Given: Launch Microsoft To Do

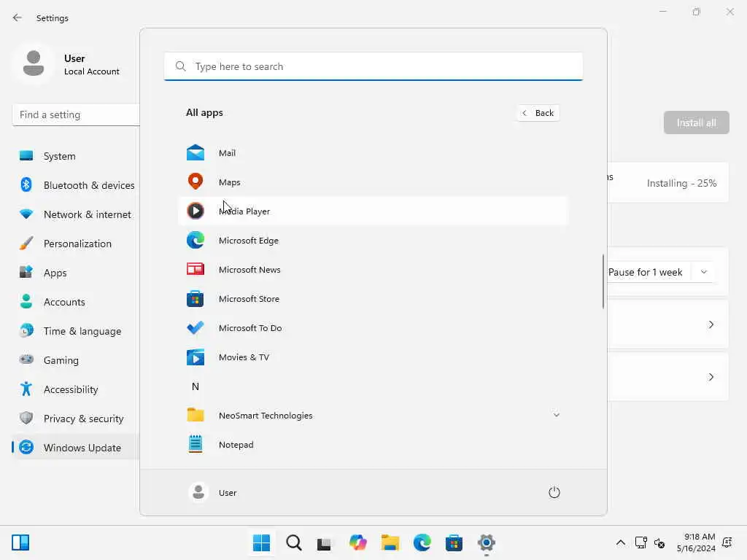Looking at the screenshot, I should pos(373,328).
